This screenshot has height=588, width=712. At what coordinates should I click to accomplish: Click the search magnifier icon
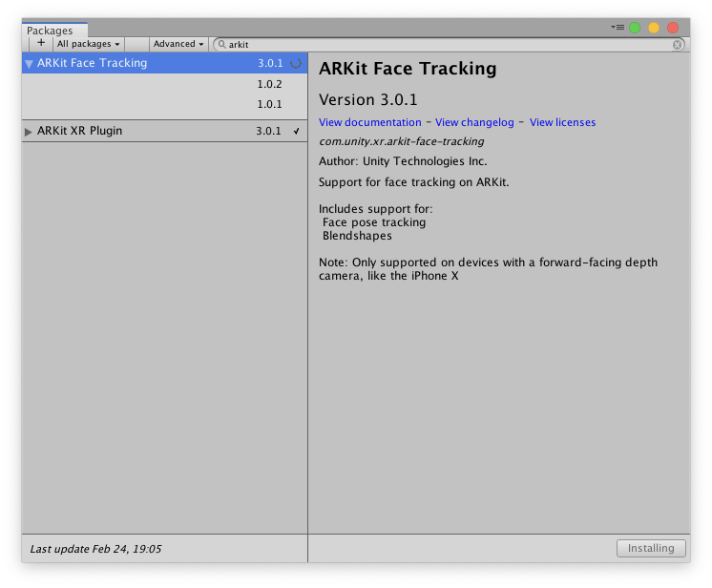pyautogui.click(x=221, y=44)
